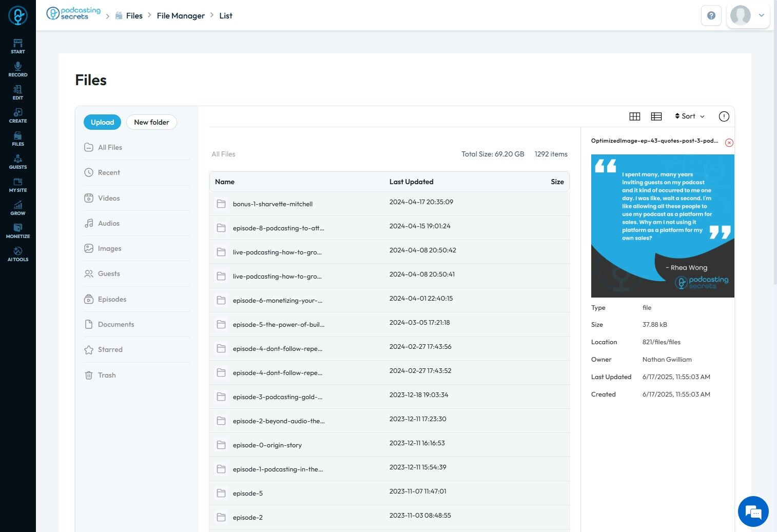Switch to grid view layout
777x532 pixels.
click(635, 116)
